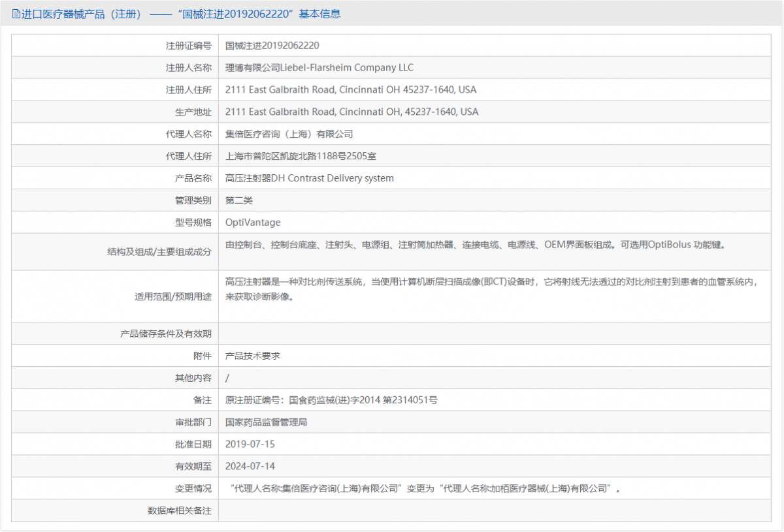784x532 pixels.
Task: Click the document icon before the page title
Action: pos(14,13)
